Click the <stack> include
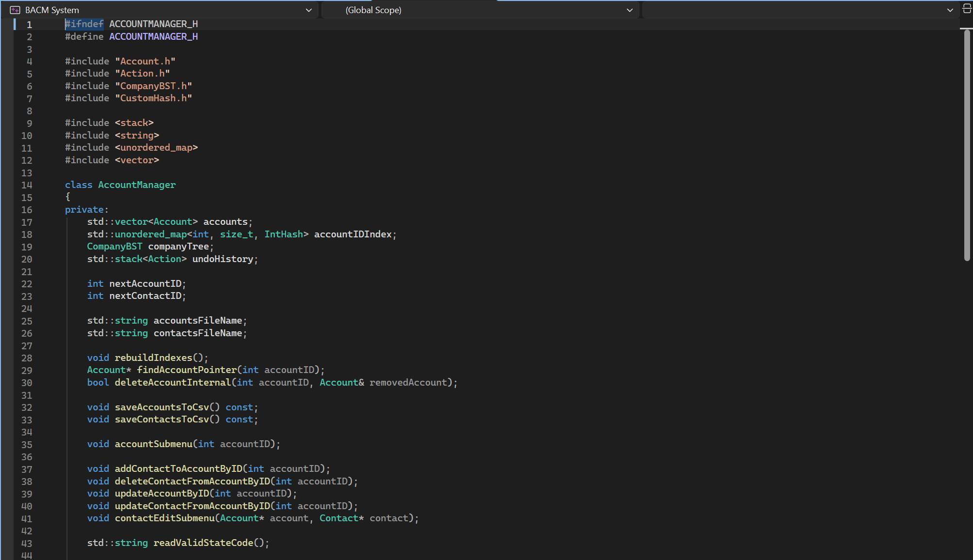The height and width of the screenshot is (560, 973). point(134,123)
